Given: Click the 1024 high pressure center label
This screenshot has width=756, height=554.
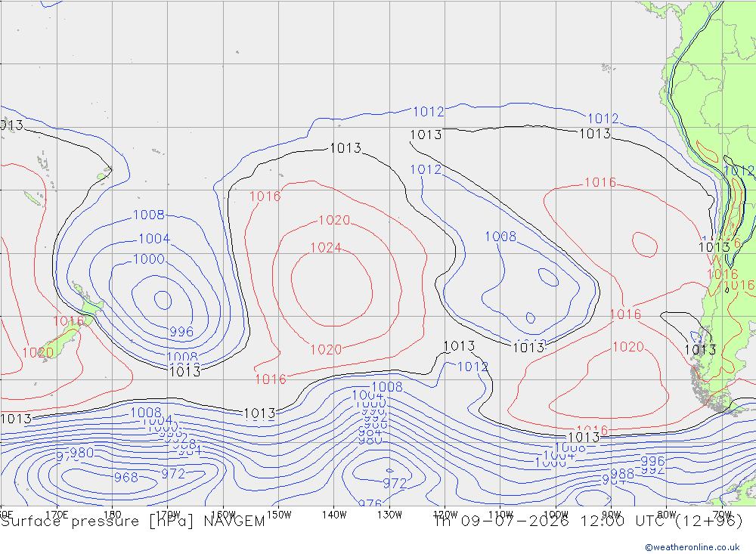Looking at the screenshot, I should click(326, 248).
